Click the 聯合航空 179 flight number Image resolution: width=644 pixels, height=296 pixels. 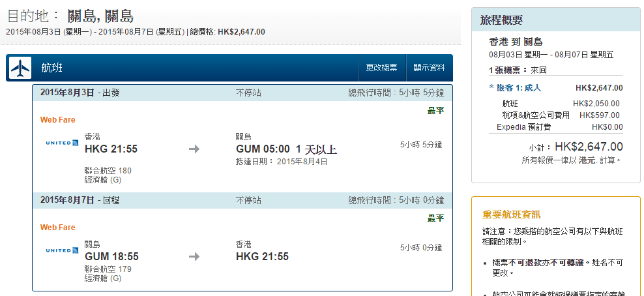click(x=108, y=269)
